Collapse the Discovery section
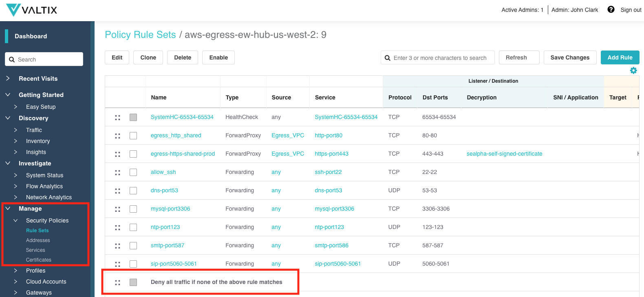Viewport: 644px width, 297px height. [x=8, y=118]
